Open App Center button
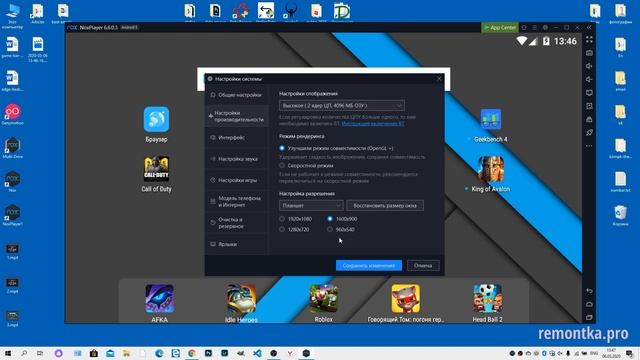The height and width of the screenshot is (360, 640). (x=500, y=27)
